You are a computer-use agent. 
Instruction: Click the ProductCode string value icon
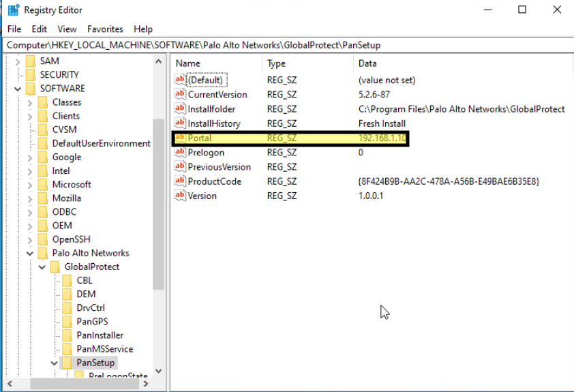(180, 181)
